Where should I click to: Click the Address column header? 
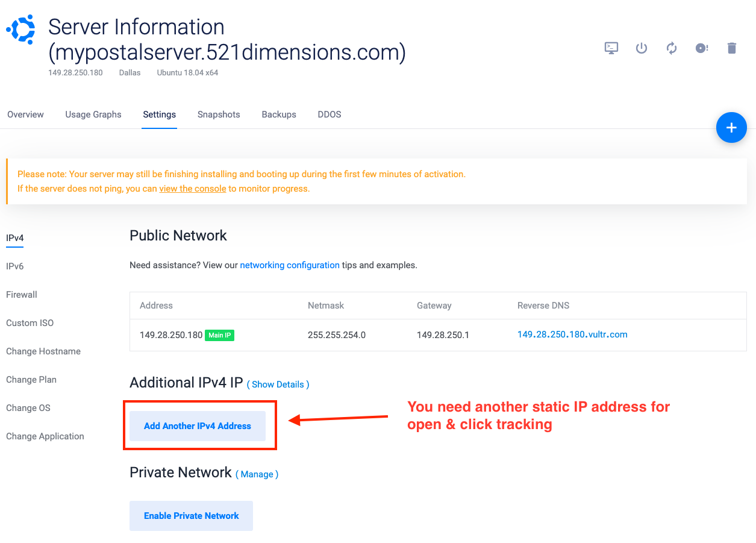(x=156, y=306)
